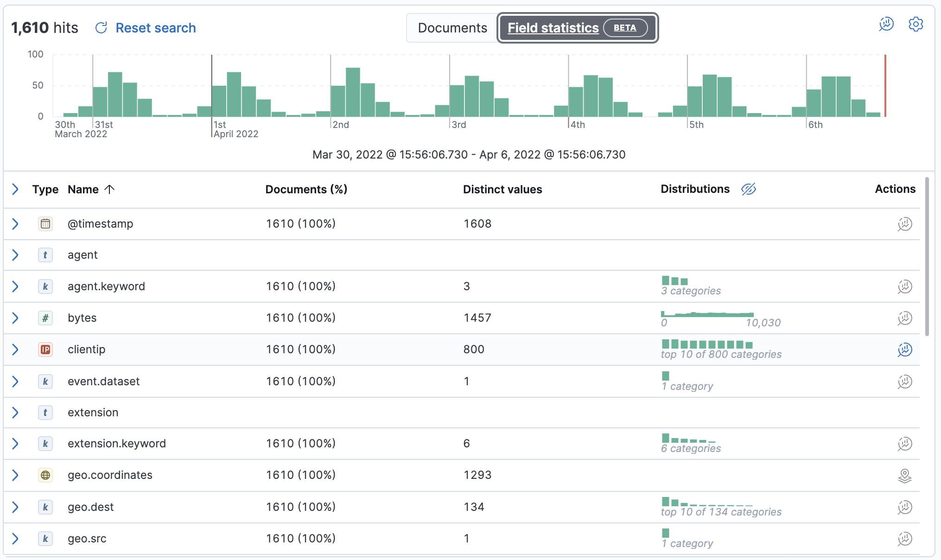Click the Reset search link
Screen dimensions: 941x560
tap(156, 28)
